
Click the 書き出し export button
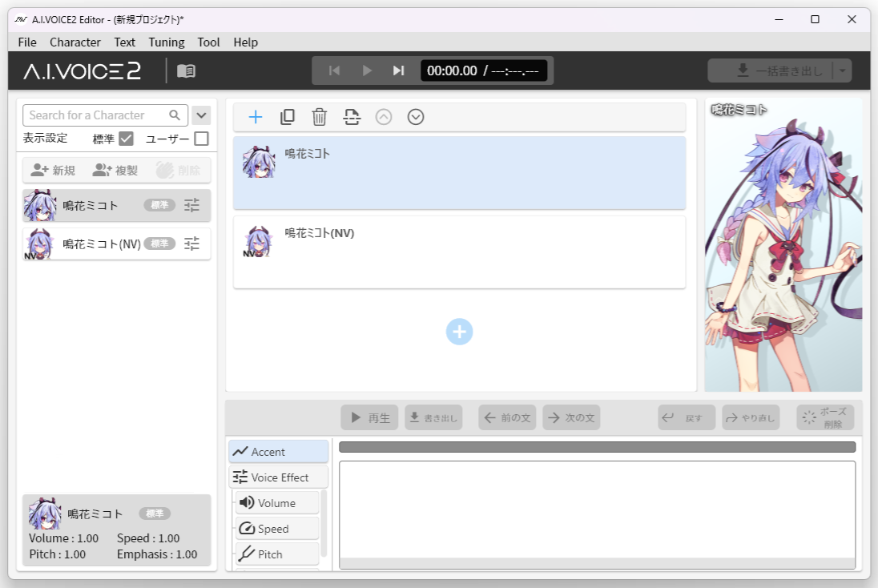pyautogui.click(x=433, y=417)
